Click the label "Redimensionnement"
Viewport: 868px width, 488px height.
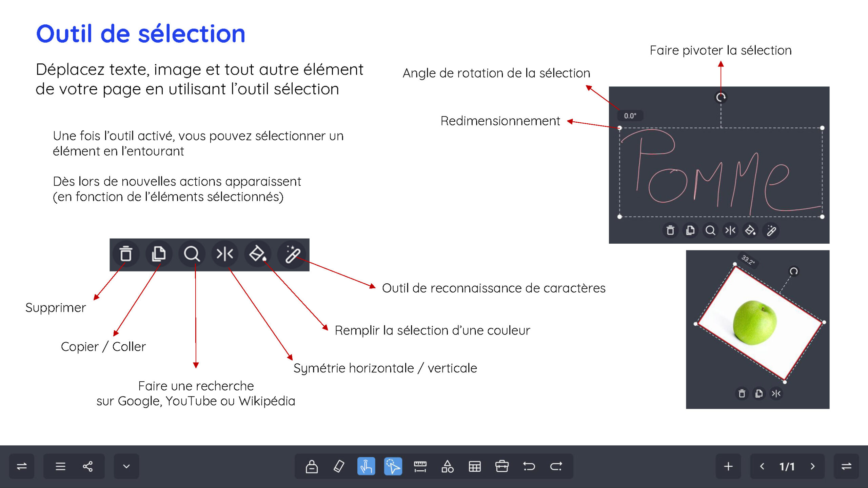point(500,121)
